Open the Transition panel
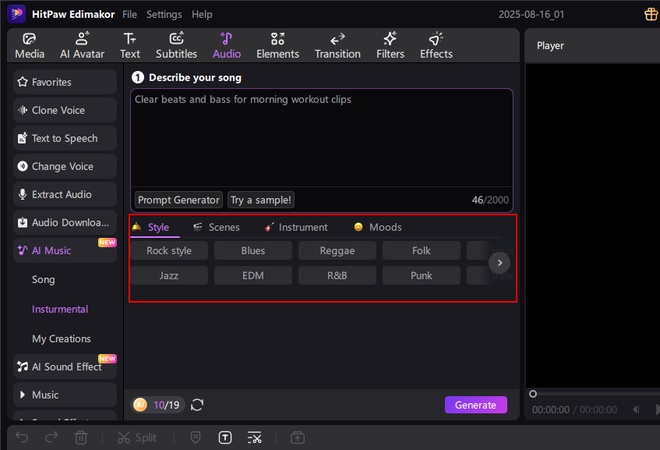Viewport: 660px width, 450px height. tap(338, 45)
